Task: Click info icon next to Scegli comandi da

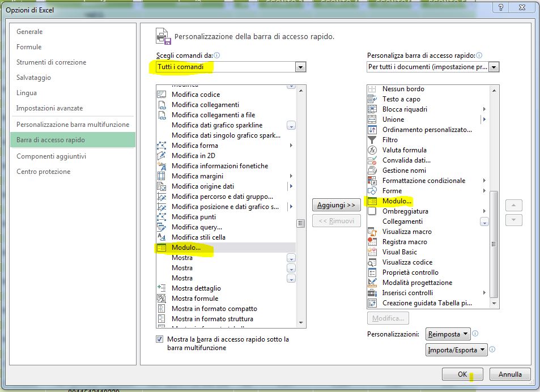Action: (x=216, y=55)
